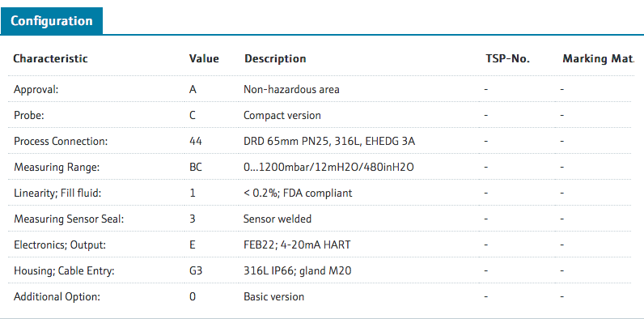
Task: Click the FEB22; 4-20mA HART description
Action: click(x=297, y=245)
